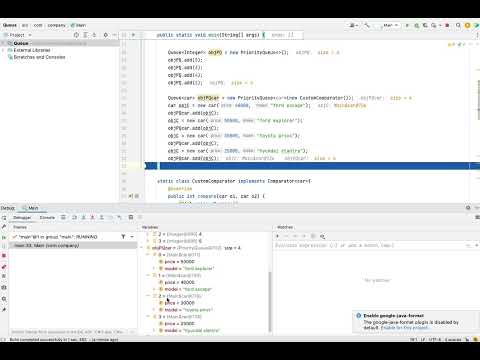Collapse the objPQcar variable node
This screenshot has width=480, height=360.
pyautogui.click(x=142, y=248)
